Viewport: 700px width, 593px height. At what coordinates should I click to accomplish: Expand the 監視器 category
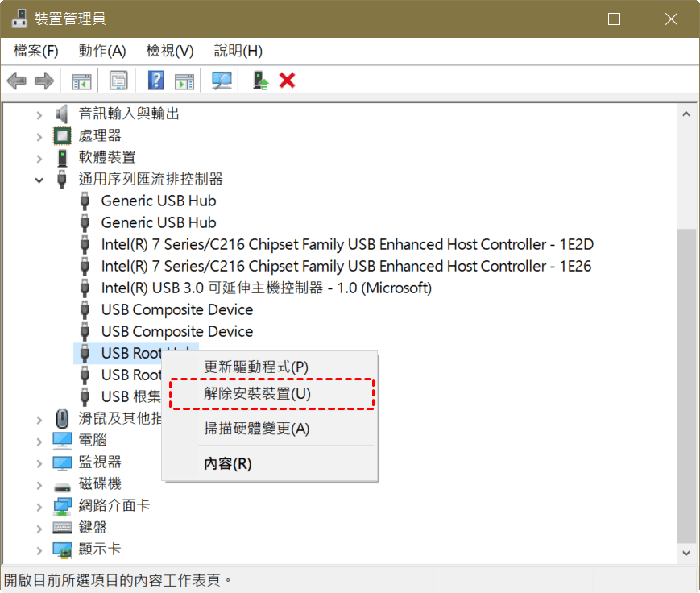[x=39, y=461]
